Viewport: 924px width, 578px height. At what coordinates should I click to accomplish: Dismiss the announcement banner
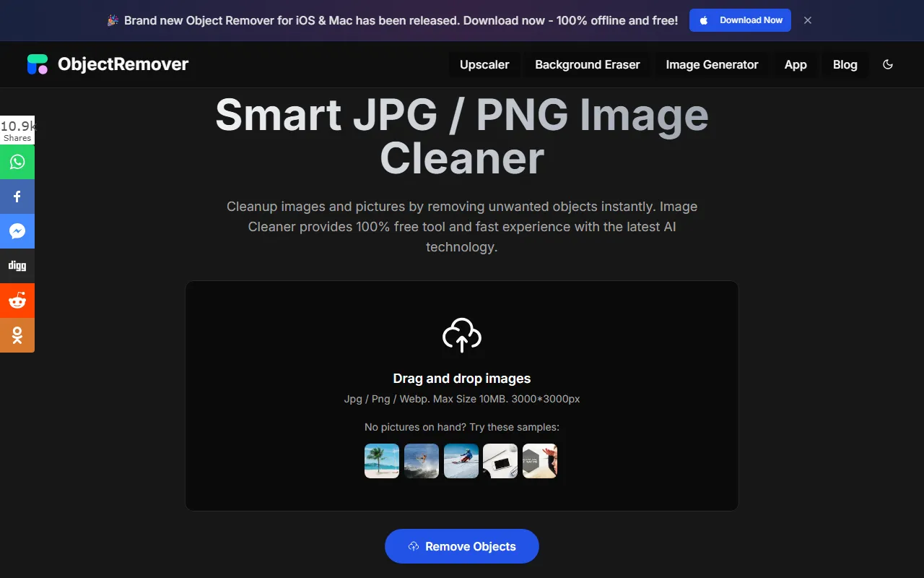point(808,20)
